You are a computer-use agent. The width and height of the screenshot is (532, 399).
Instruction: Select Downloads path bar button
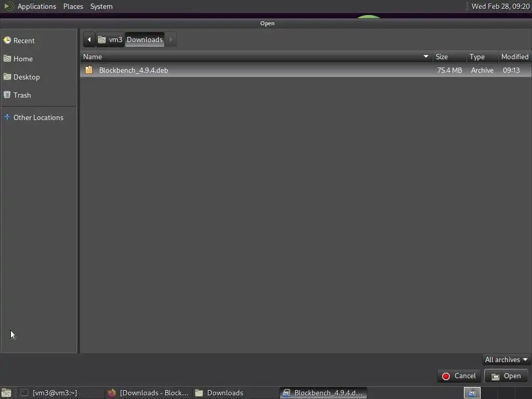click(x=144, y=39)
